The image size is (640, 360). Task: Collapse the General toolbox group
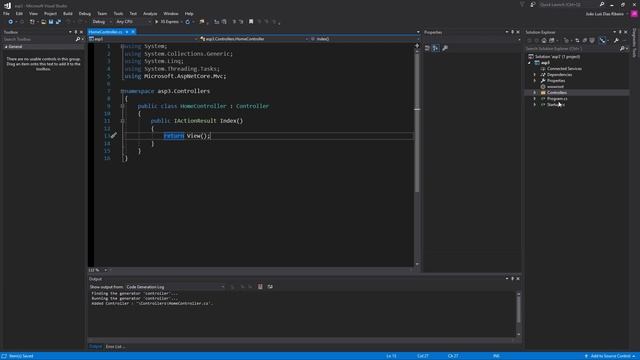(6, 47)
